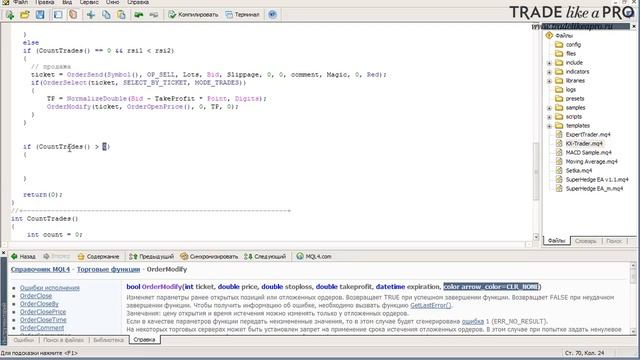Click the code editor down scroll arrow
Image resolution: width=640 pixels, height=360 pixels.
pos(536,237)
